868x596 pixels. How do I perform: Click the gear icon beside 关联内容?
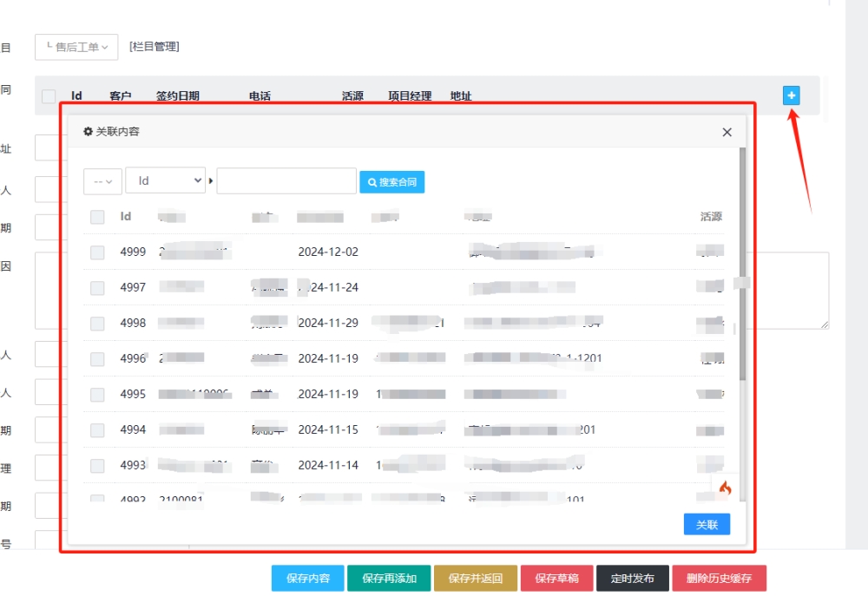tap(88, 132)
